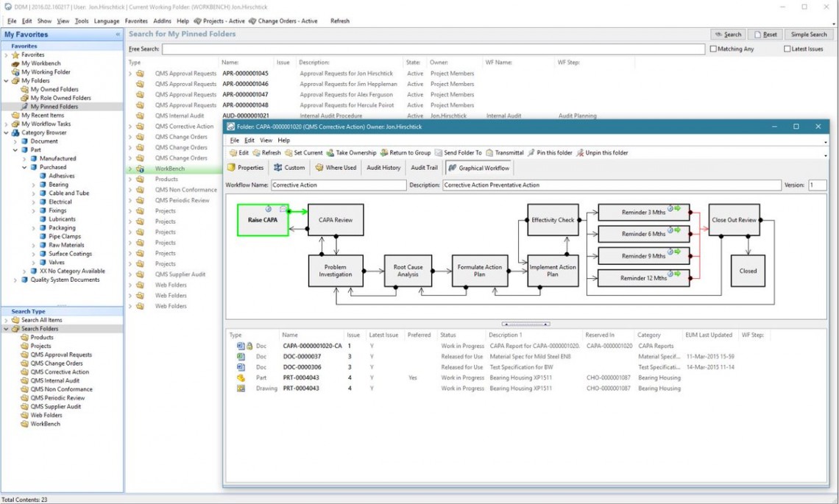This screenshot has width=839, height=504.
Task: Expand the Quality System Documents tree node
Action: (x=15, y=280)
